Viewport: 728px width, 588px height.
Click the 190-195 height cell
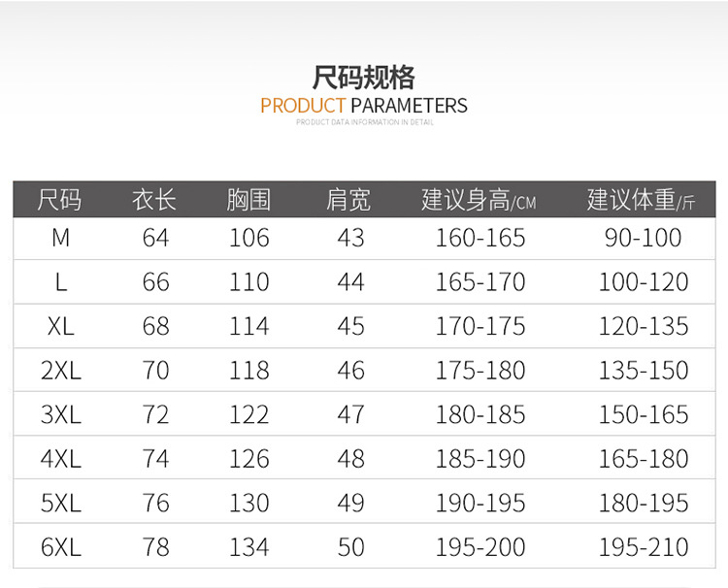click(x=480, y=503)
